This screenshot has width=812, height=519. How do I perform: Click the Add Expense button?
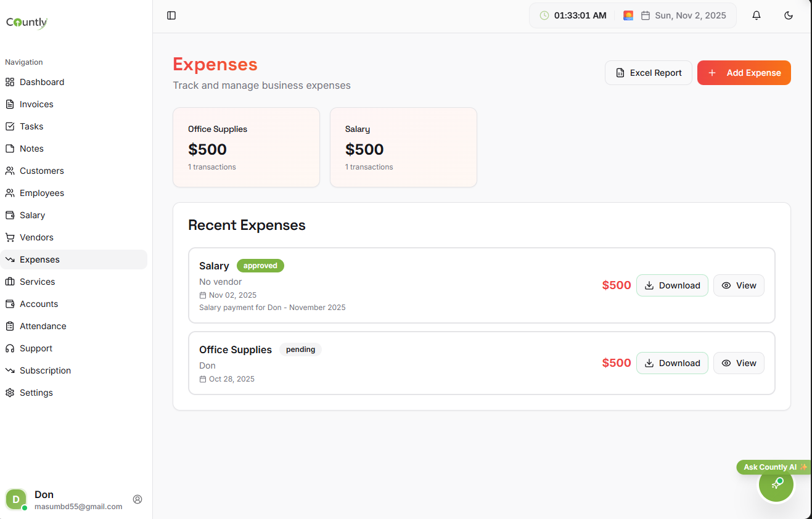(x=744, y=73)
